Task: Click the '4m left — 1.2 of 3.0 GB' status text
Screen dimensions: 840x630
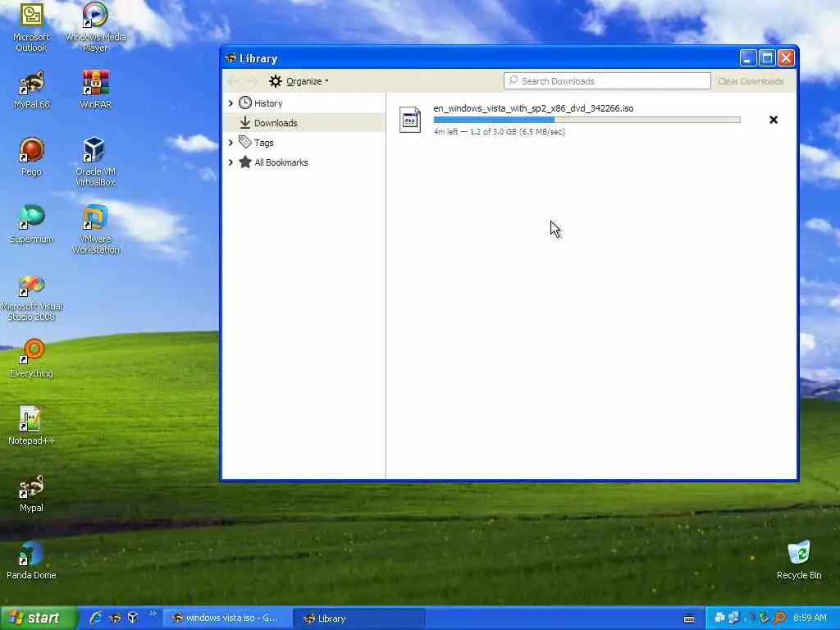Action: point(499,132)
